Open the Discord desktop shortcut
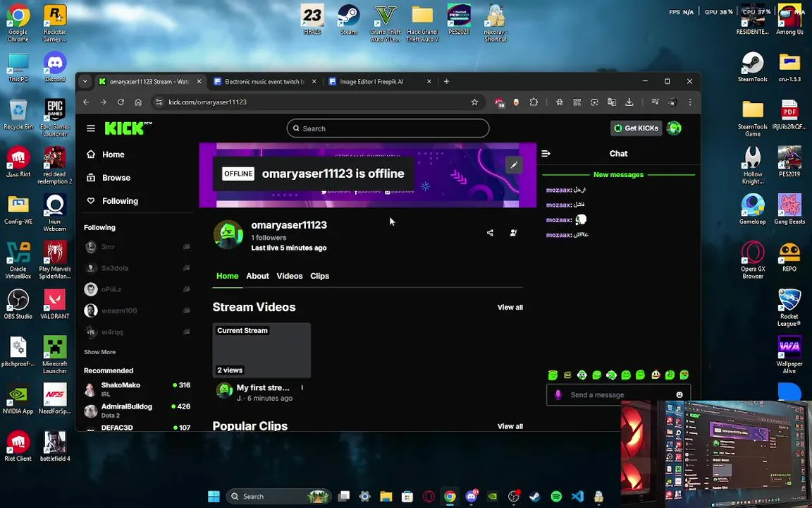This screenshot has width=812, height=508. 55,66
